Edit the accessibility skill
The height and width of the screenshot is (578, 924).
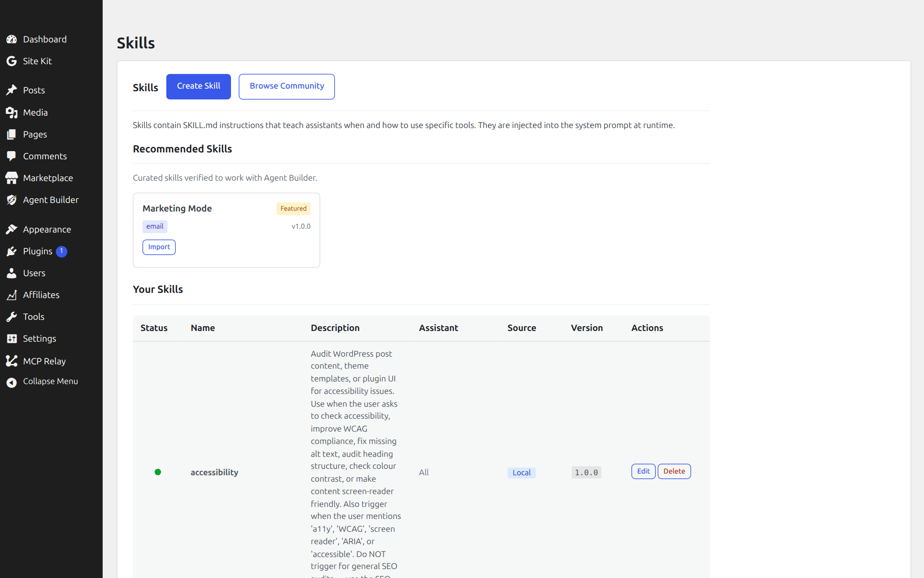[643, 471]
